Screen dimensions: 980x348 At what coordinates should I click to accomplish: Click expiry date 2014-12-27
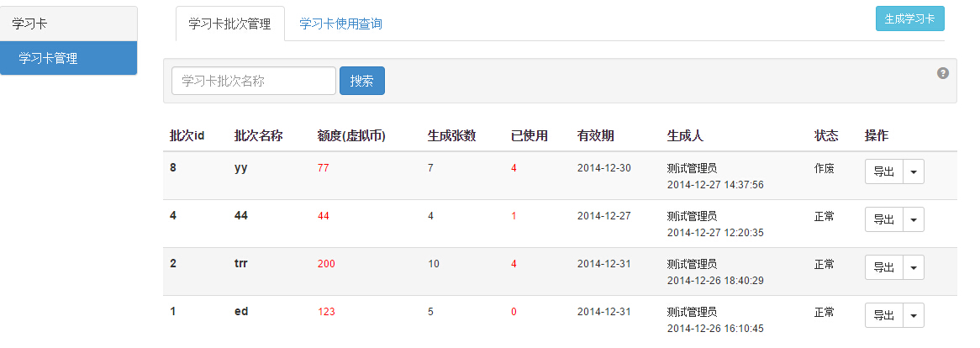[603, 216]
